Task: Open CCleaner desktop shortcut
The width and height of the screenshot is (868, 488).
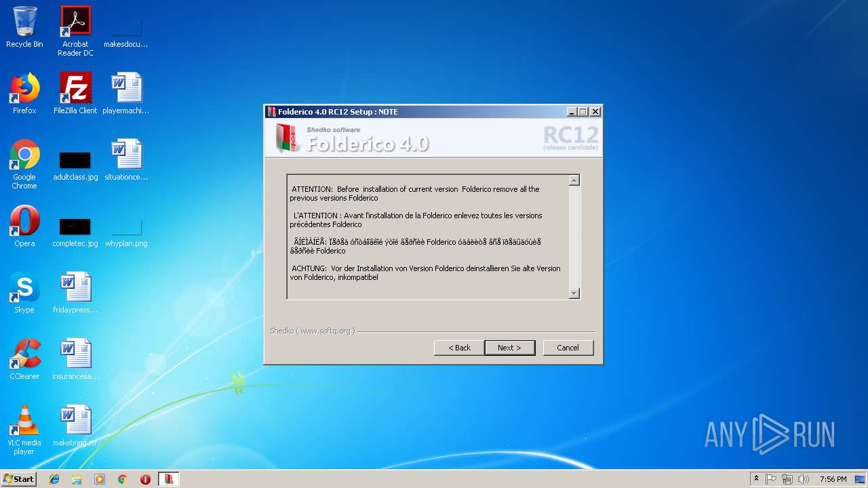Action: click(24, 359)
